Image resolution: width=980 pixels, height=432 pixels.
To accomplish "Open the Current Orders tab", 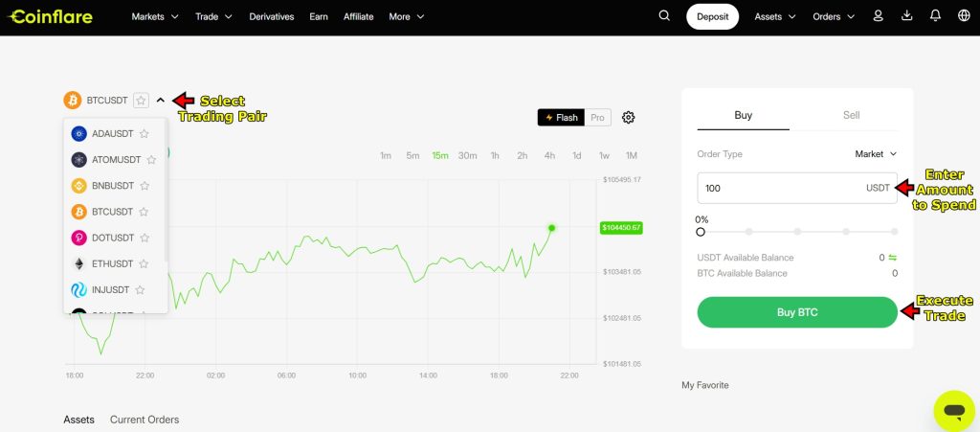I will (x=145, y=420).
